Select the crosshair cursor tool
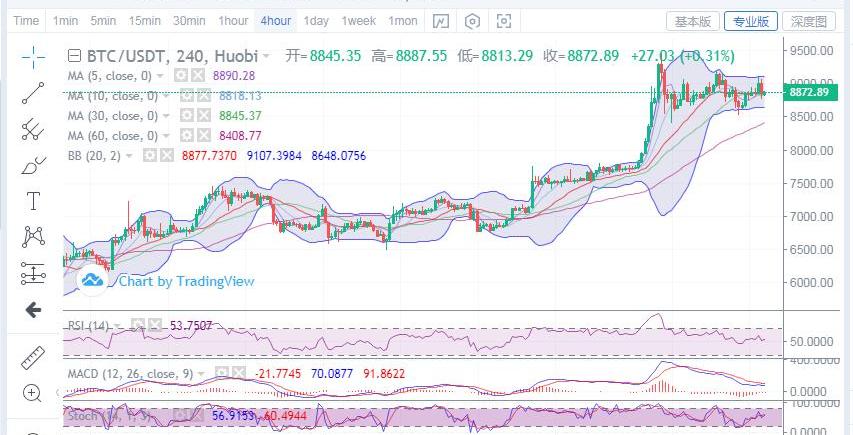The height and width of the screenshot is (435, 853). [33, 56]
